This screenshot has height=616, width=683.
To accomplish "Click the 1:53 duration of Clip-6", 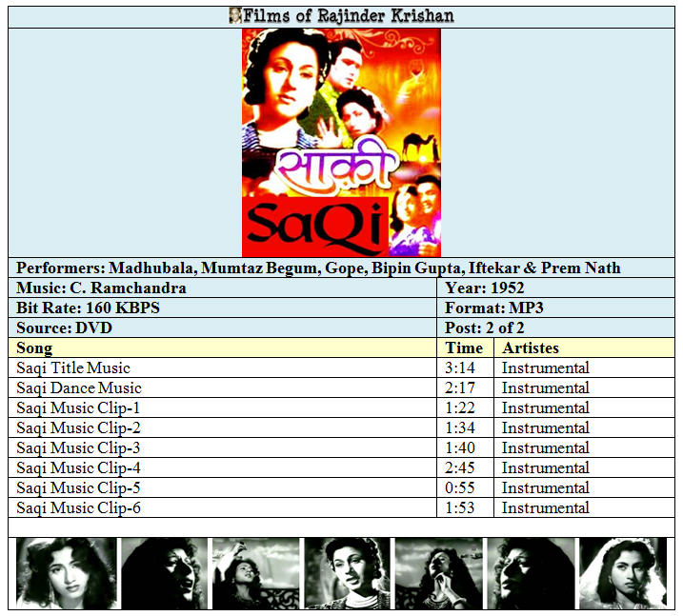I will 459,508.
